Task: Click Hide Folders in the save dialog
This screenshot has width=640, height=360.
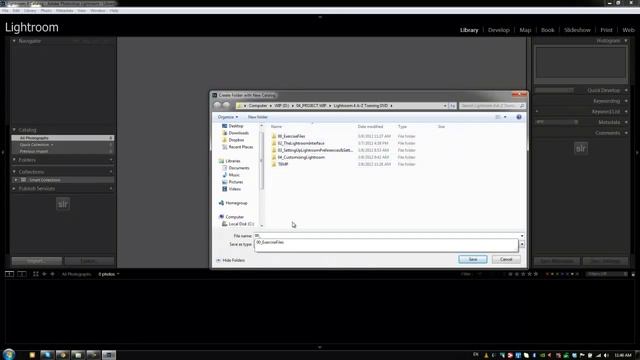Action: coord(231,260)
